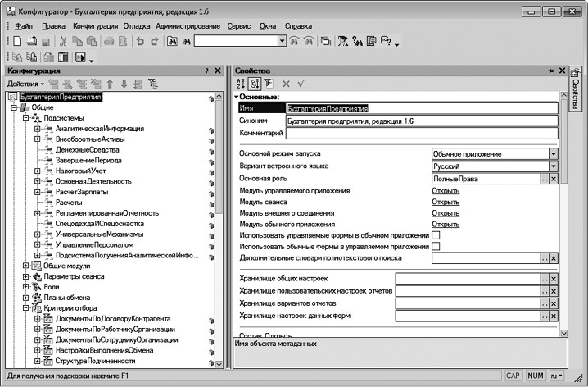Screen dimensions: 588x387
Task: Sort properties alphabetically with A-Z icon
Action: (240, 83)
